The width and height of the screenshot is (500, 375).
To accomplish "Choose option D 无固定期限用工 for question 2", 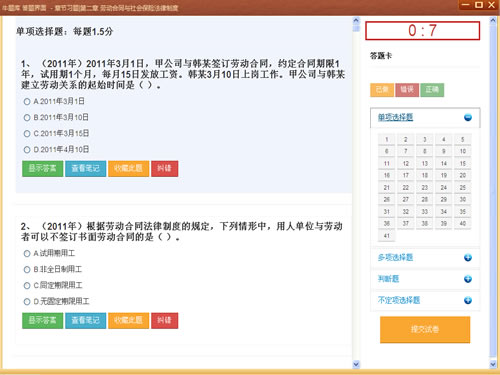I will pyautogui.click(x=27, y=302).
